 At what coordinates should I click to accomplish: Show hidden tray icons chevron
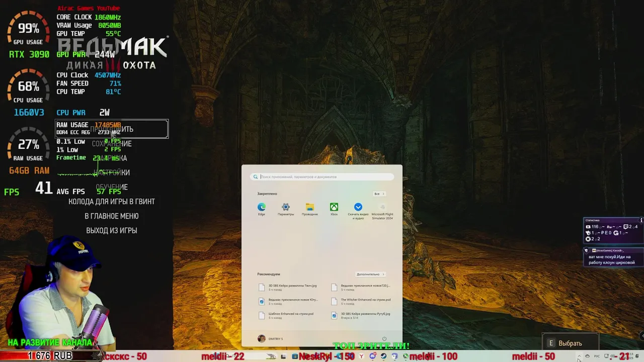click(579, 356)
